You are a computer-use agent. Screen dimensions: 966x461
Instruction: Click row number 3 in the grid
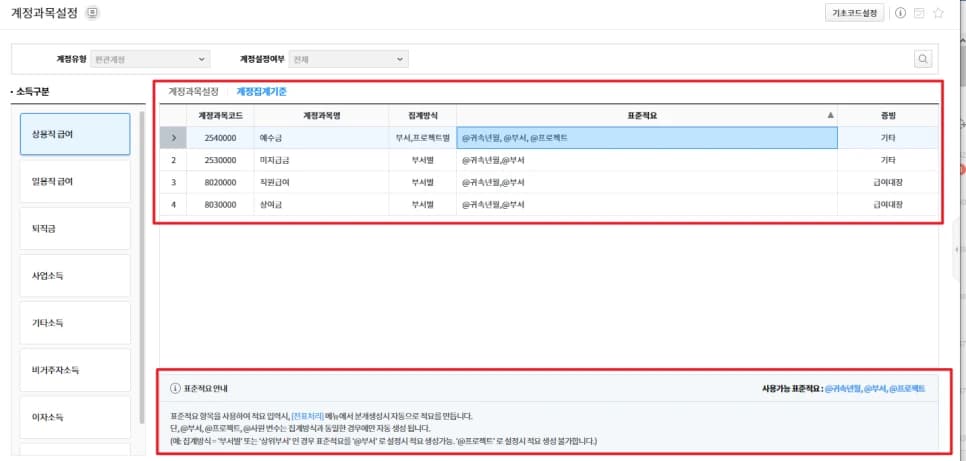[174, 182]
